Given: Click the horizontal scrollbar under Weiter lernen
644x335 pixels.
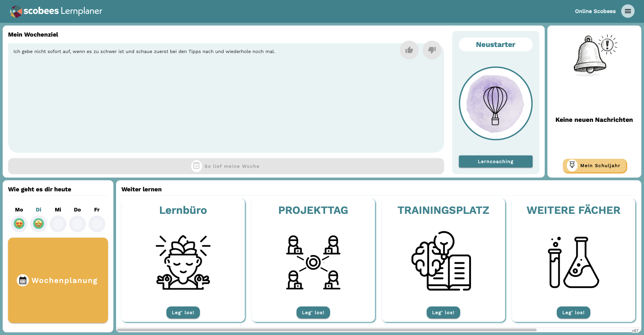Looking at the screenshot, I should (x=327, y=330).
